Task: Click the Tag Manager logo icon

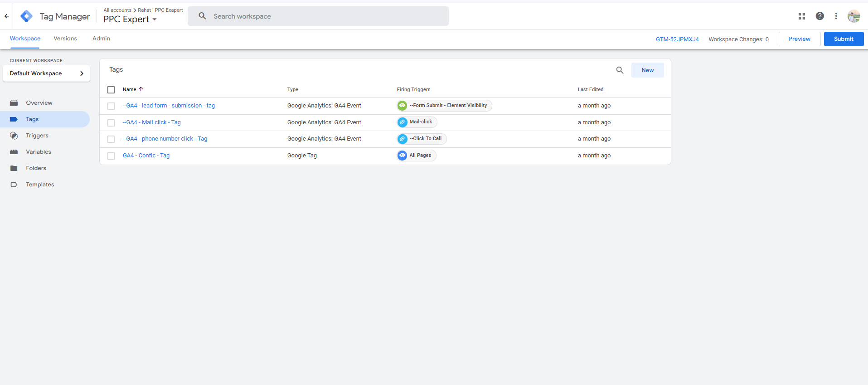Action: [27, 16]
